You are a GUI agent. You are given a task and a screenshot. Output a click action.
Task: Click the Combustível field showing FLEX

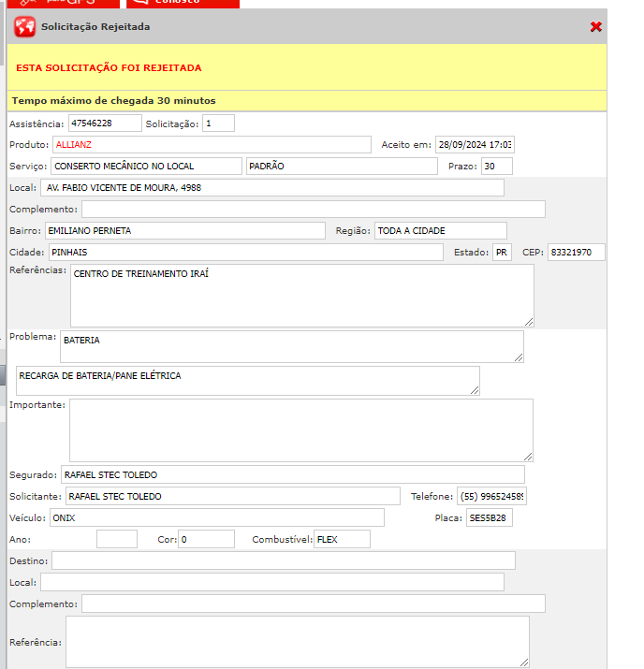[x=342, y=540]
